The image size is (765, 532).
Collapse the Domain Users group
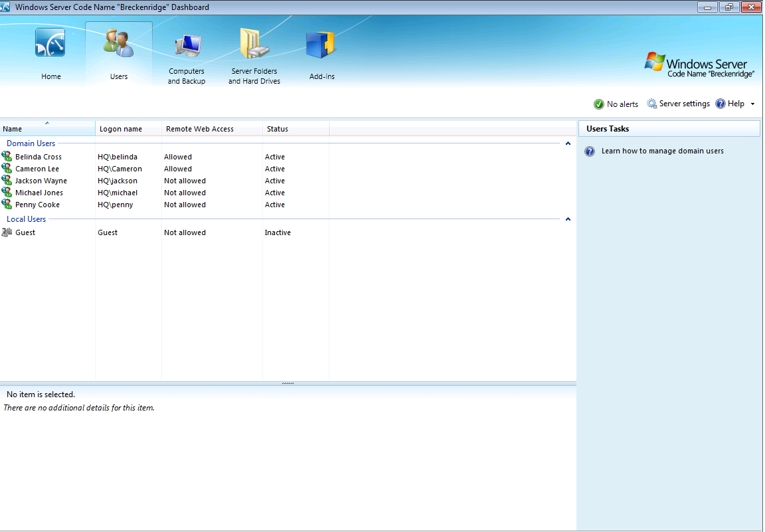pyautogui.click(x=568, y=143)
